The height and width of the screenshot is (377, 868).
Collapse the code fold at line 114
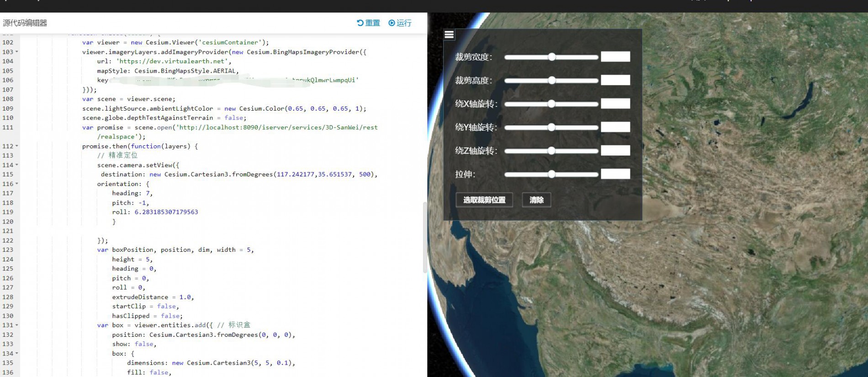pyautogui.click(x=17, y=165)
